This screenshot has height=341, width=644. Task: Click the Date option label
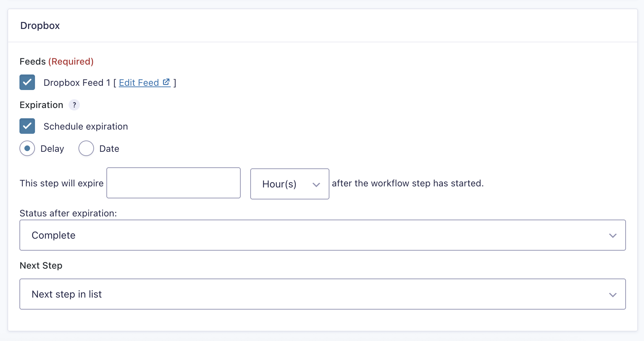(109, 149)
